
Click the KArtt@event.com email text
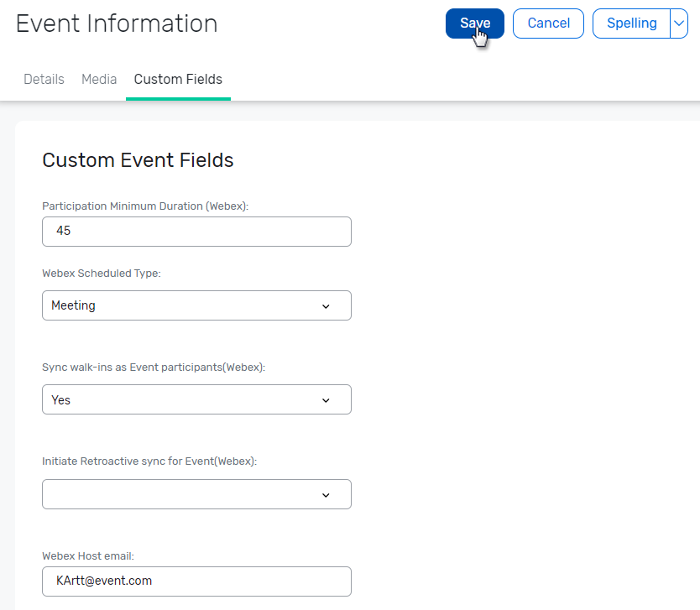click(x=105, y=581)
